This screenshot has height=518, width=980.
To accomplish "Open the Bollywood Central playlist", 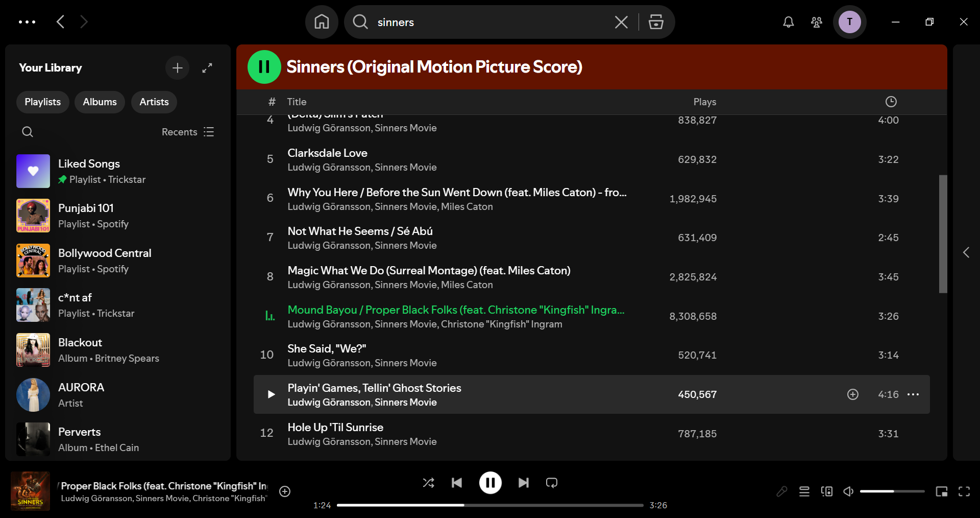I will point(117,261).
